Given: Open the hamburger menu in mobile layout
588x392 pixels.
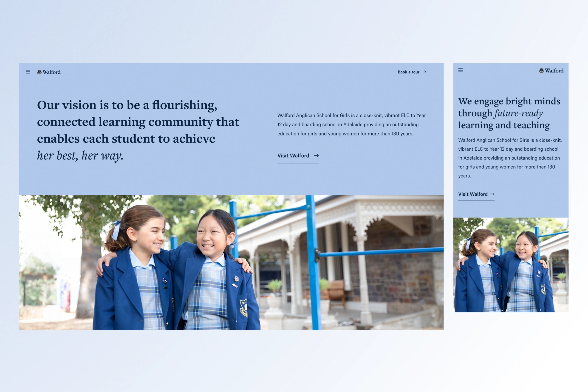Looking at the screenshot, I should [x=460, y=70].
